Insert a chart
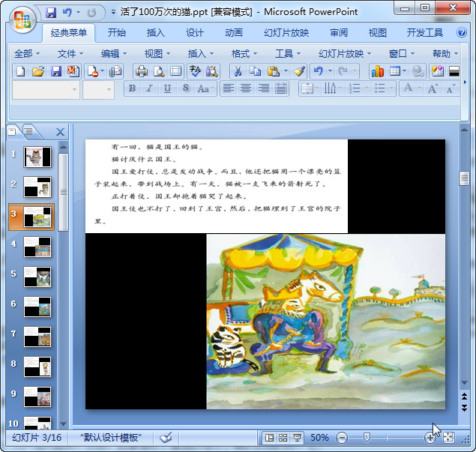The image size is (476, 452). click(x=378, y=72)
